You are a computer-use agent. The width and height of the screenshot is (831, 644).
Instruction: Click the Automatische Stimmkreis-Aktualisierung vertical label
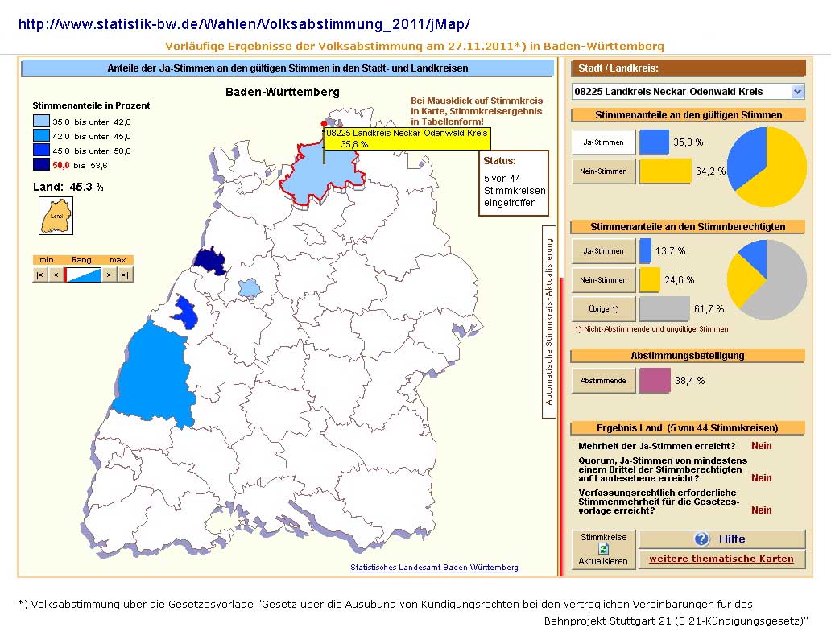pos(549,321)
